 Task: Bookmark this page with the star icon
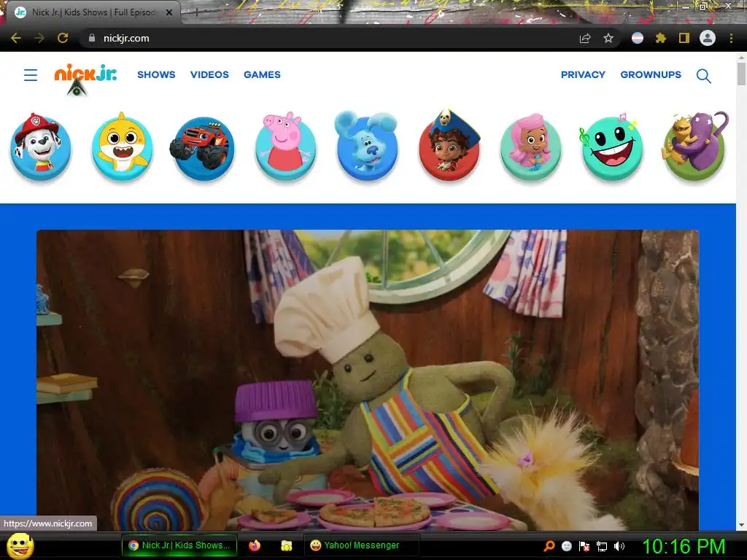tap(608, 38)
